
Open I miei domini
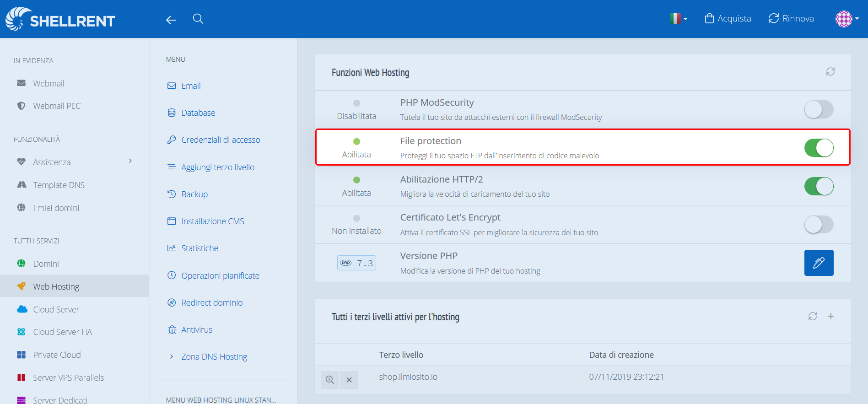pos(56,208)
